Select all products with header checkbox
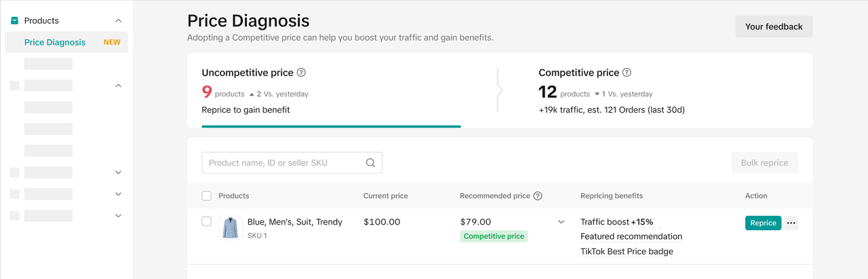 pyautogui.click(x=207, y=196)
